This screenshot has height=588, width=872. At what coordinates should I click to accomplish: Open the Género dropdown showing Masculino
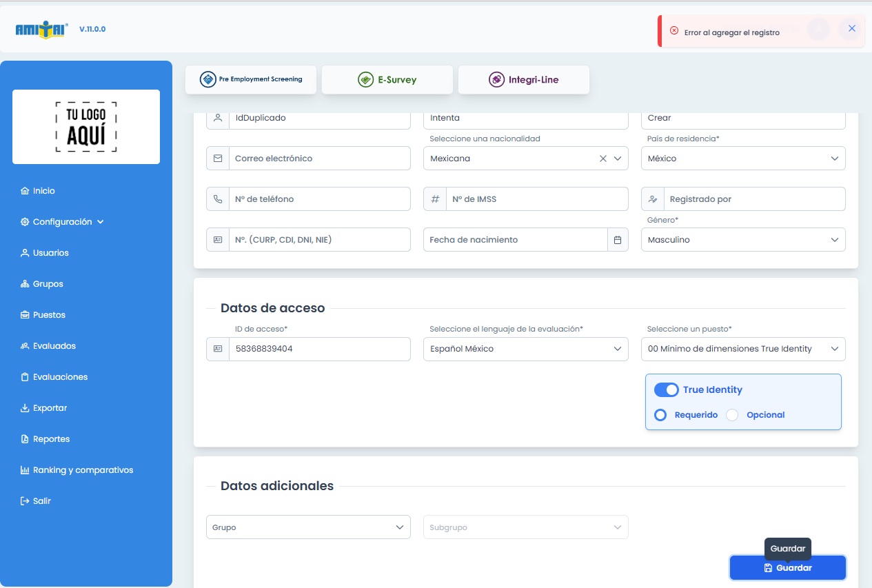[x=743, y=240]
